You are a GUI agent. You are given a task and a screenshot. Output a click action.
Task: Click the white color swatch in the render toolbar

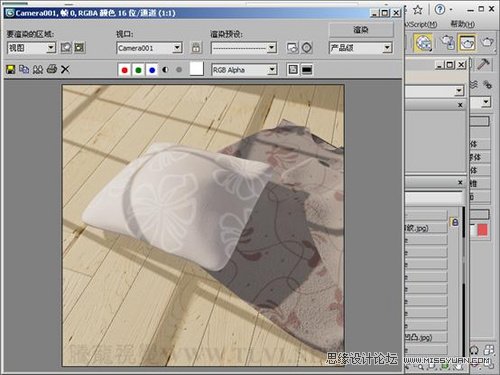coord(196,69)
